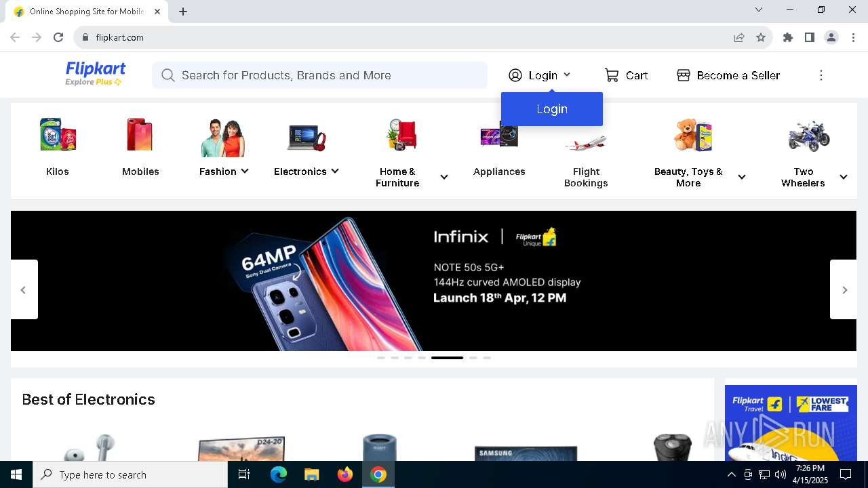
Task: Click the Flight Bookings label
Action: (x=586, y=178)
